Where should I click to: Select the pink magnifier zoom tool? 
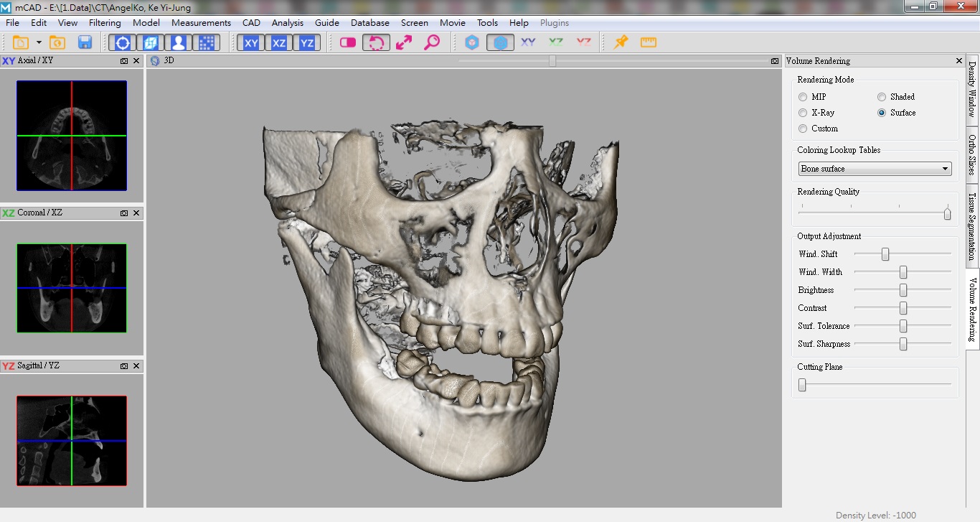pyautogui.click(x=432, y=42)
